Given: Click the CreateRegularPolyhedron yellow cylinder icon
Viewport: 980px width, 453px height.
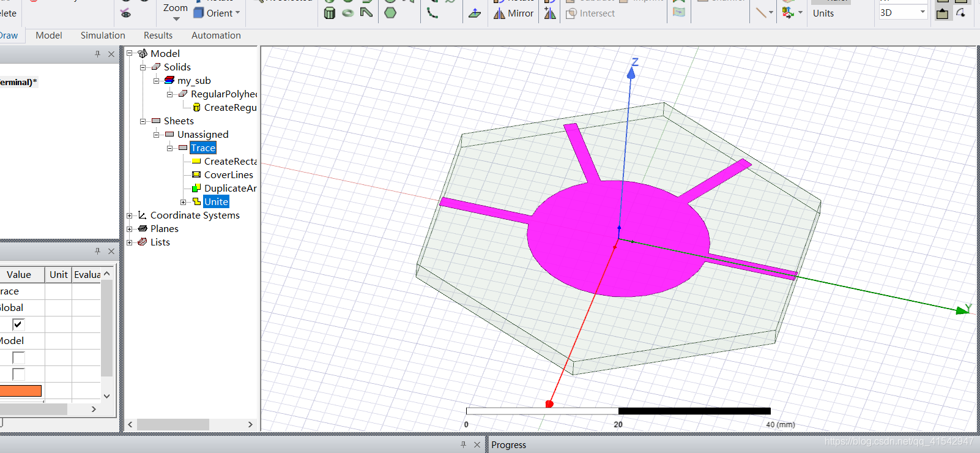Looking at the screenshot, I should (x=196, y=107).
